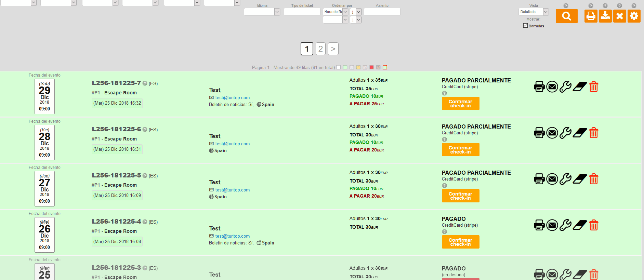Open the Ordenar por Hora de Reserva dropdown
This screenshot has height=280, width=644.
[x=335, y=12]
